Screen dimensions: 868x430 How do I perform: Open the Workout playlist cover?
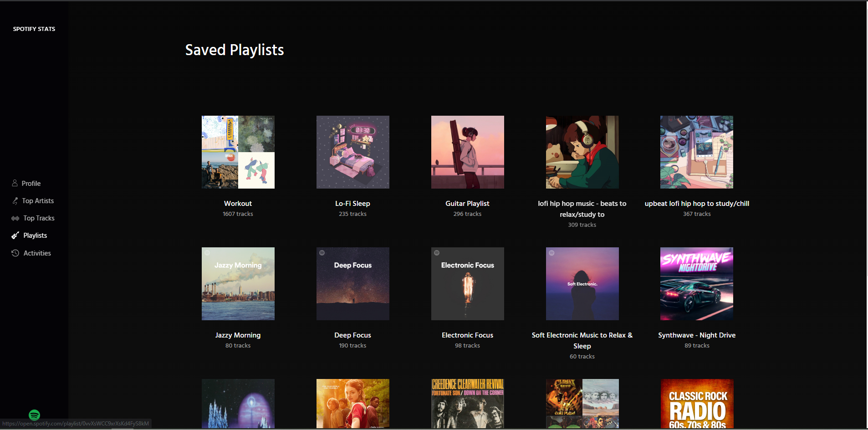(238, 152)
